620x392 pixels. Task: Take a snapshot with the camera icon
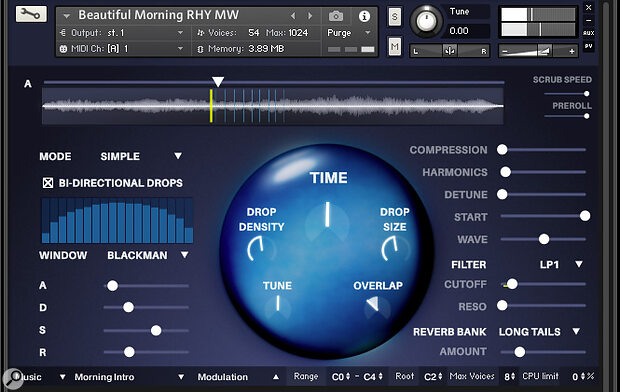(336, 16)
